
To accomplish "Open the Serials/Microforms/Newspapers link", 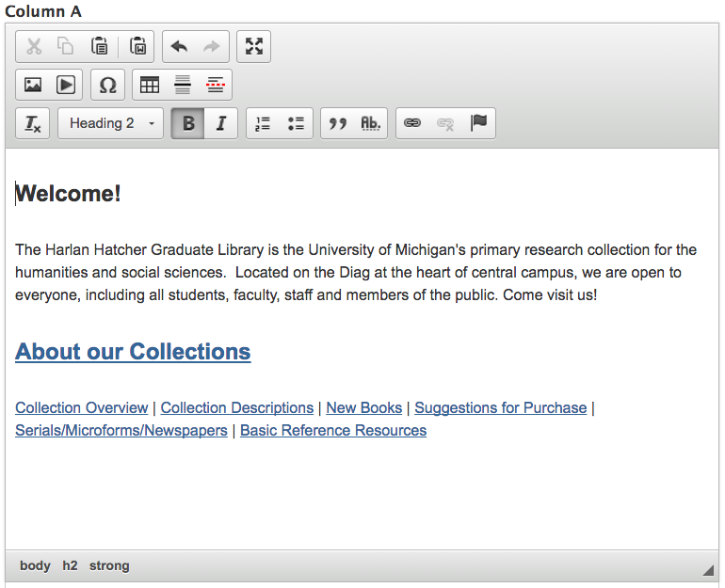I will point(121,431).
